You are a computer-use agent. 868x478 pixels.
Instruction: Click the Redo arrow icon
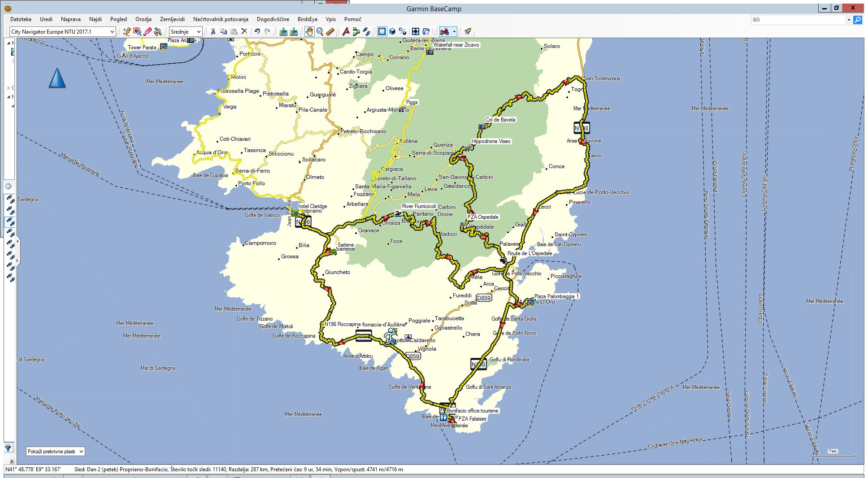coord(268,31)
